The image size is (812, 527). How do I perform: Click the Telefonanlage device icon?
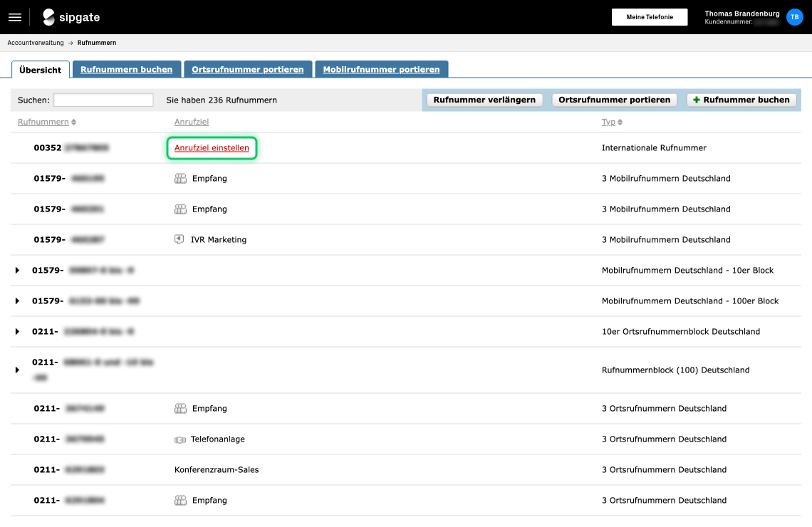pyautogui.click(x=179, y=439)
